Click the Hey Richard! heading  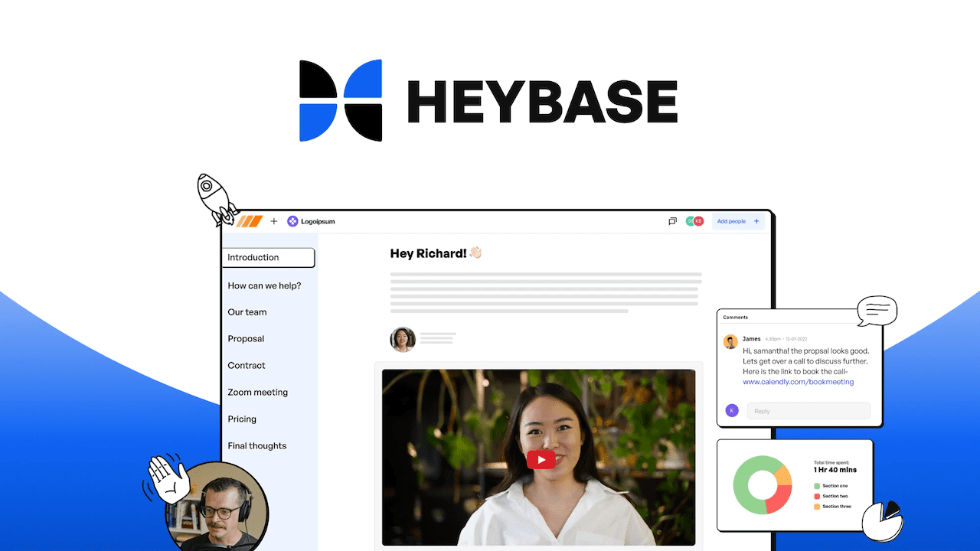click(429, 253)
